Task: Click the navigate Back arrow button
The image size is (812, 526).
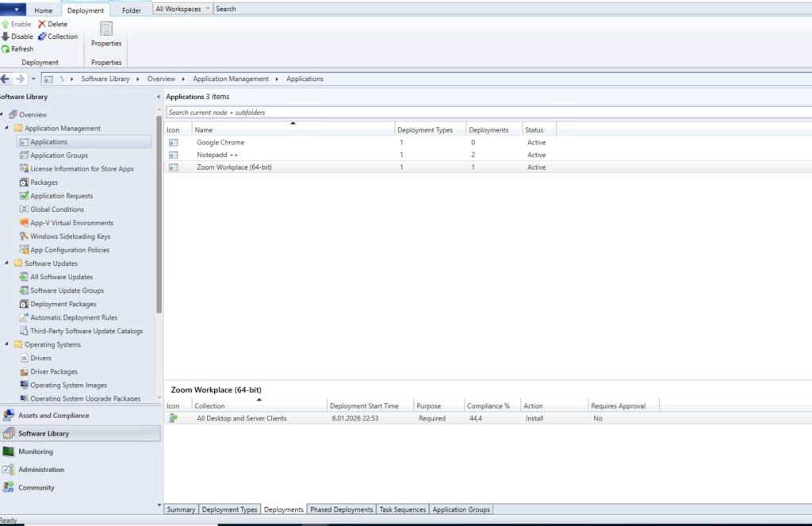Action: 6,79
